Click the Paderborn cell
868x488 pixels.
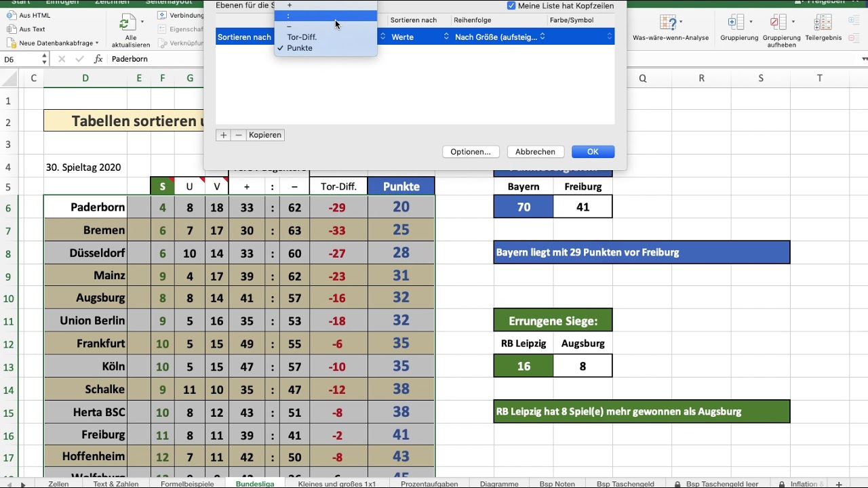(85, 207)
